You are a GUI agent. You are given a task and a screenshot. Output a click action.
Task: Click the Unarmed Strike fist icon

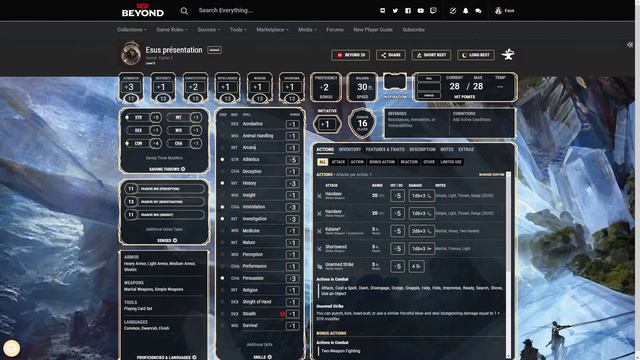coord(320,267)
